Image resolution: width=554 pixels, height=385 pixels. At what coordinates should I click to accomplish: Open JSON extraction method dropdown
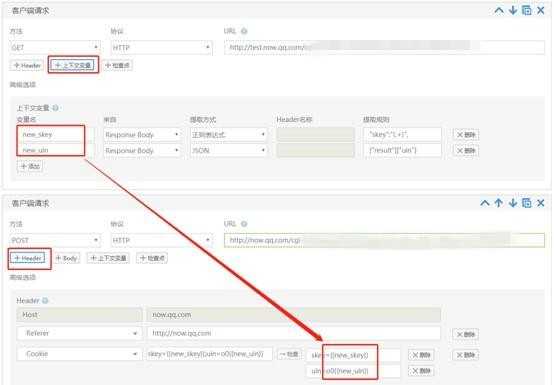pyautogui.click(x=229, y=150)
